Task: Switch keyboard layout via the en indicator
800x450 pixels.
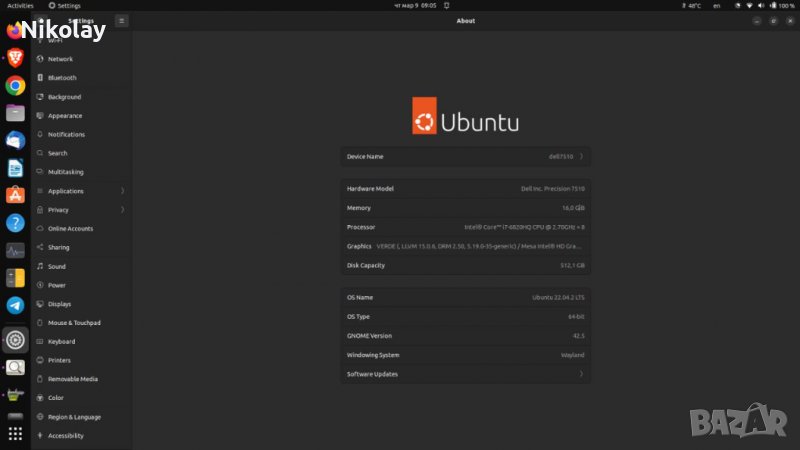Action: [716, 5]
